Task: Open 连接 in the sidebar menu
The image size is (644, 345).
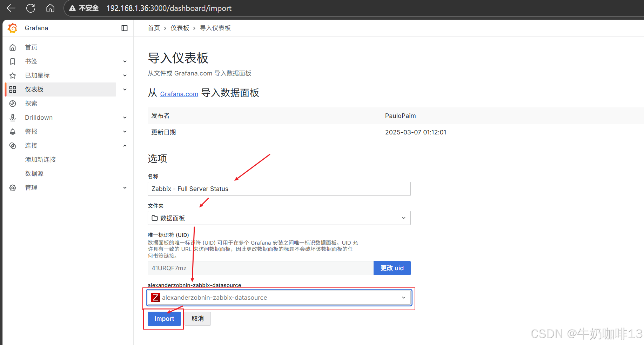Action: click(31, 146)
